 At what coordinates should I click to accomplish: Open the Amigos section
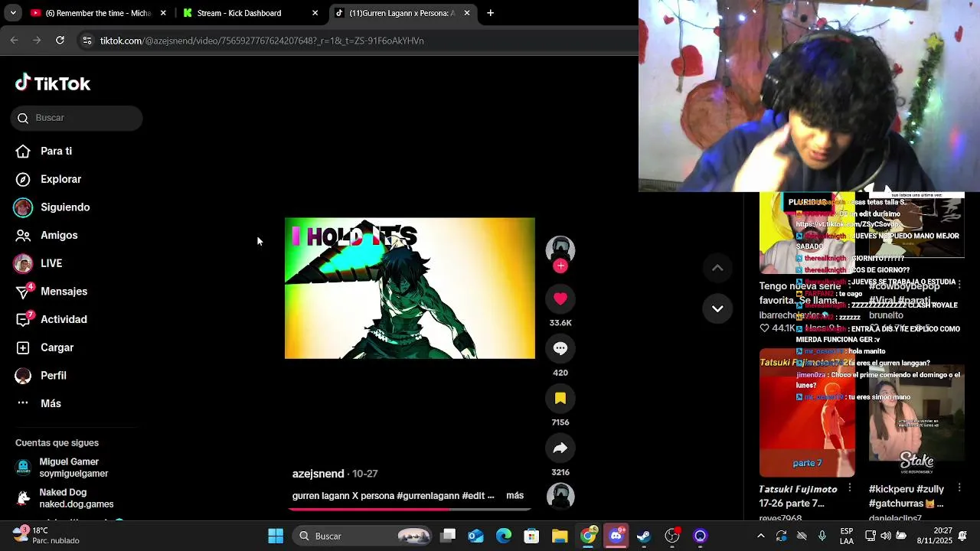tap(47, 235)
